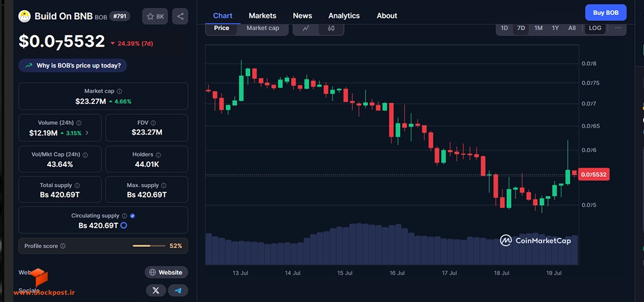Click the 44.01K holders value
Image resolution: width=644 pixels, height=302 pixels.
[147, 164]
